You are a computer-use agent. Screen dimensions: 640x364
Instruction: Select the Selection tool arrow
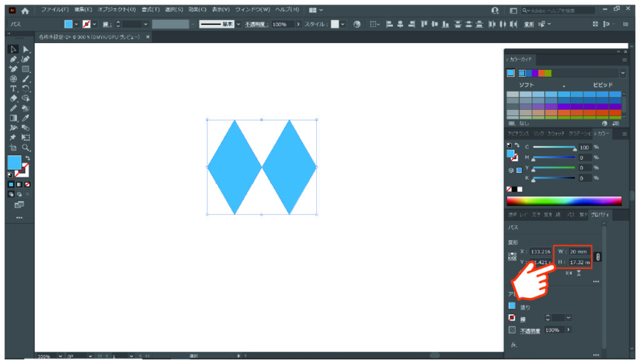[x=13, y=49]
